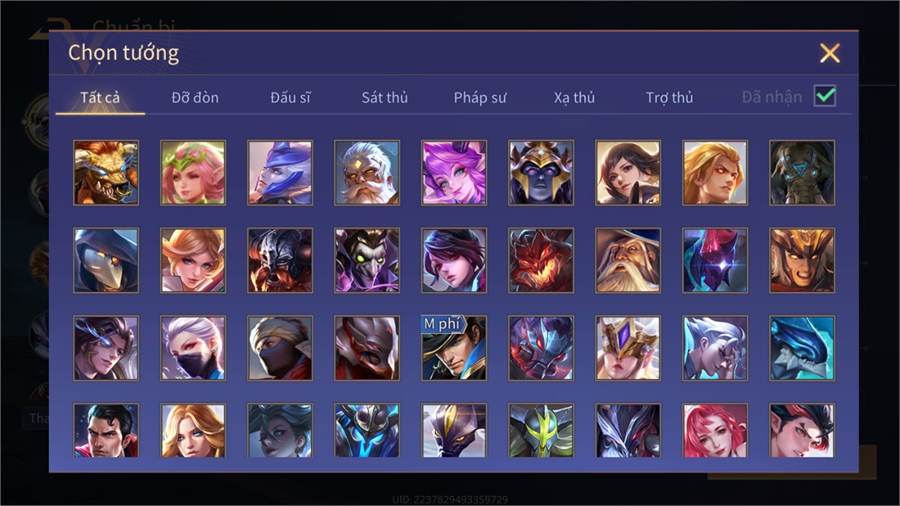Select the purple-haired girl hero portrait
The width and height of the screenshot is (900, 506).
click(x=454, y=173)
